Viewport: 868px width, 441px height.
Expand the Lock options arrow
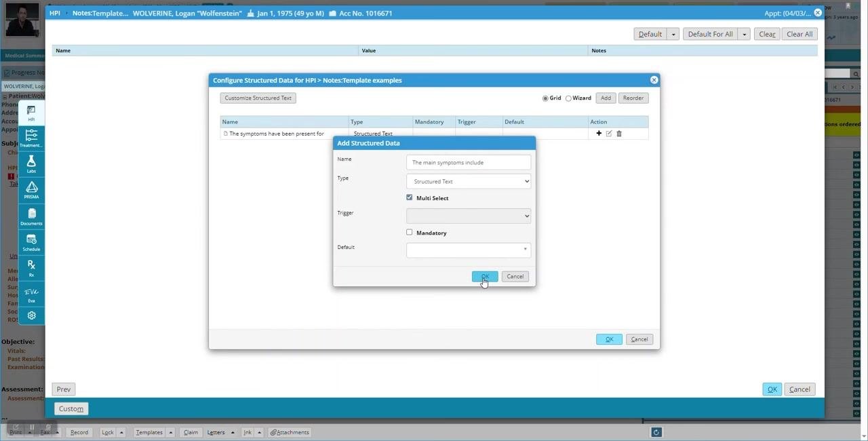click(x=122, y=432)
